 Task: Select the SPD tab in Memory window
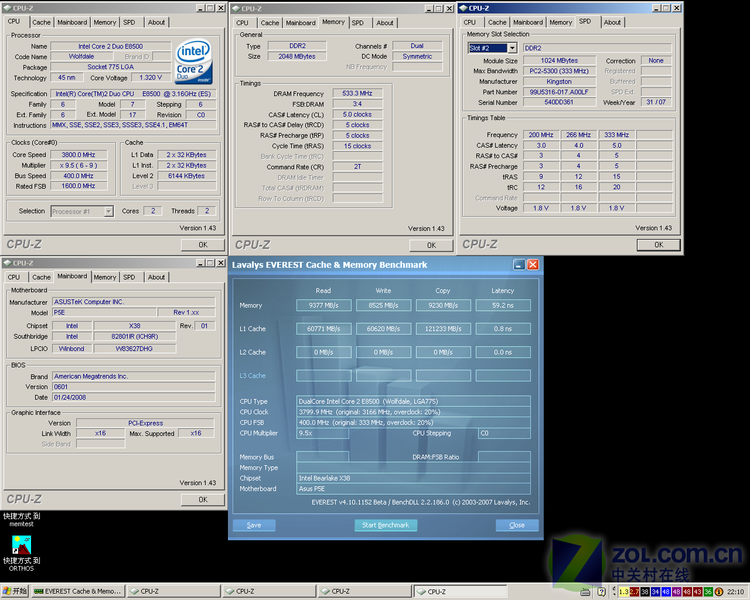(x=358, y=23)
